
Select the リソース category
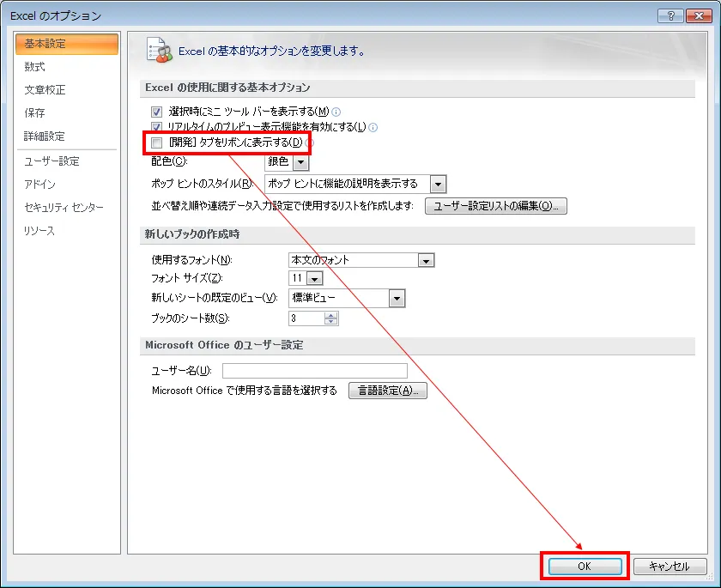(x=67, y=230)
